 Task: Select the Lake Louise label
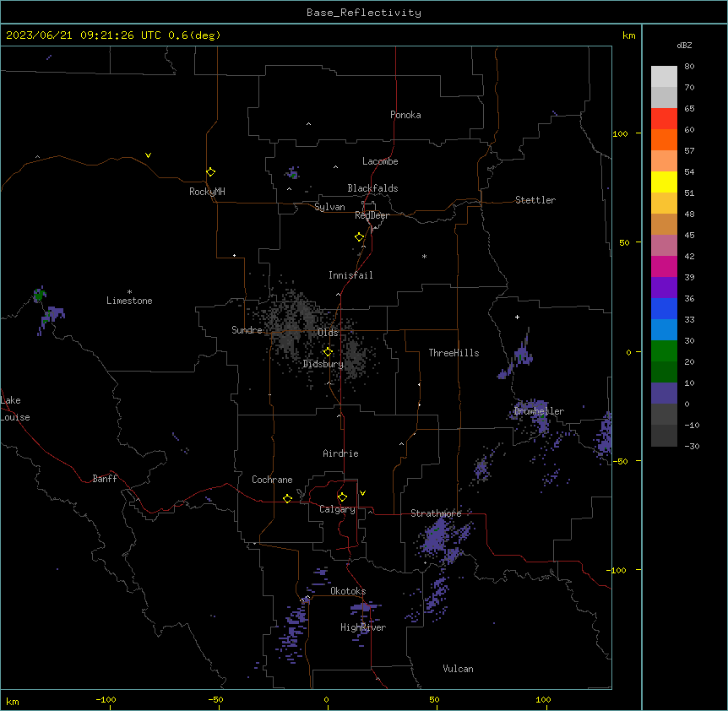point(15,409)
